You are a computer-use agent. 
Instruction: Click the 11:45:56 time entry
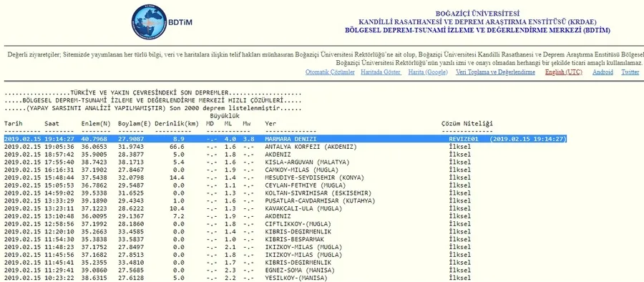[x=59, y=255]
